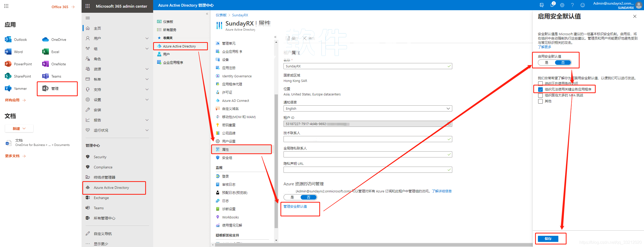This screenshot has height=247, width=644.
Task: Click the notifications bell icon
Action: click(x=552, y=5)
